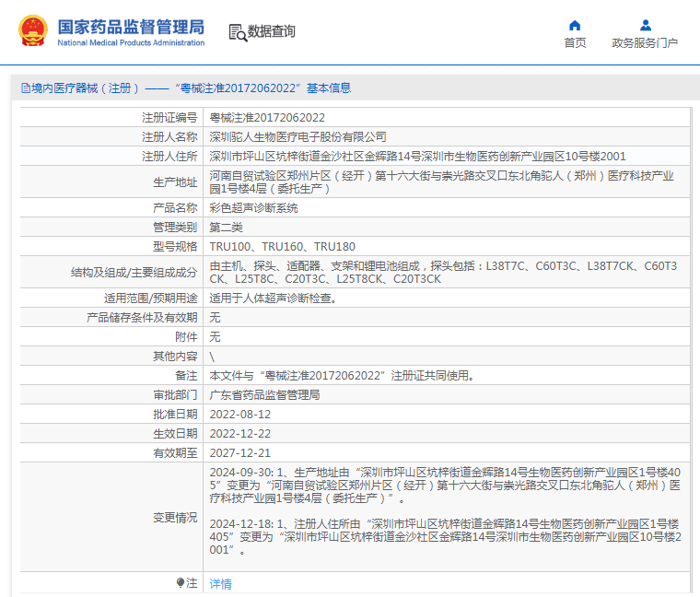The width and height of the screenshot is (700, 597).
Task: Open the 详情 link
Action: click(x=220, y=583)
